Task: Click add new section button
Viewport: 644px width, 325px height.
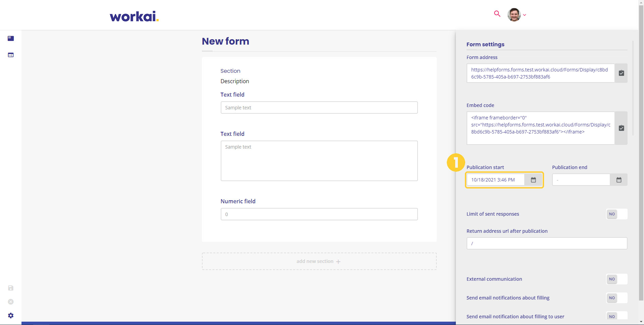Action: pos(319,261)
